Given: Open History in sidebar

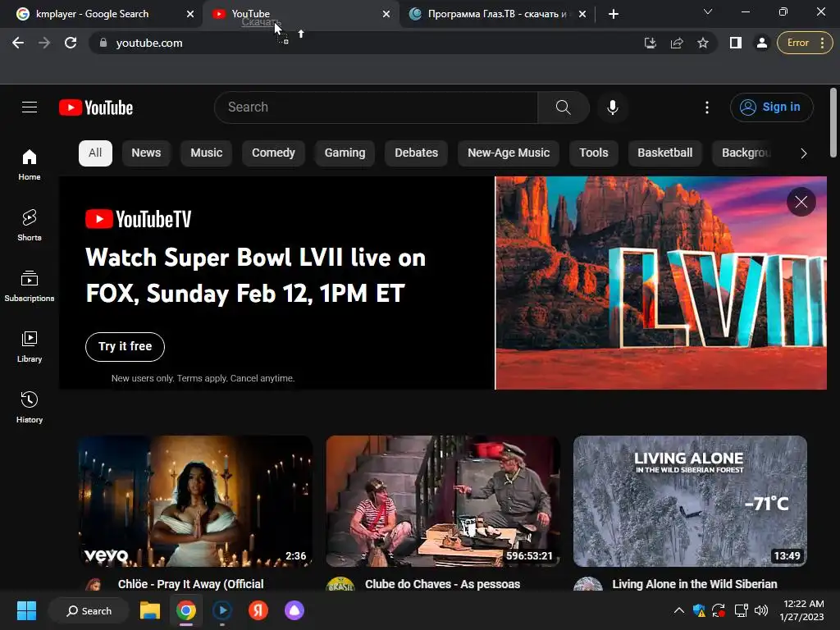Looking at the screenshot, I should 30,407.
